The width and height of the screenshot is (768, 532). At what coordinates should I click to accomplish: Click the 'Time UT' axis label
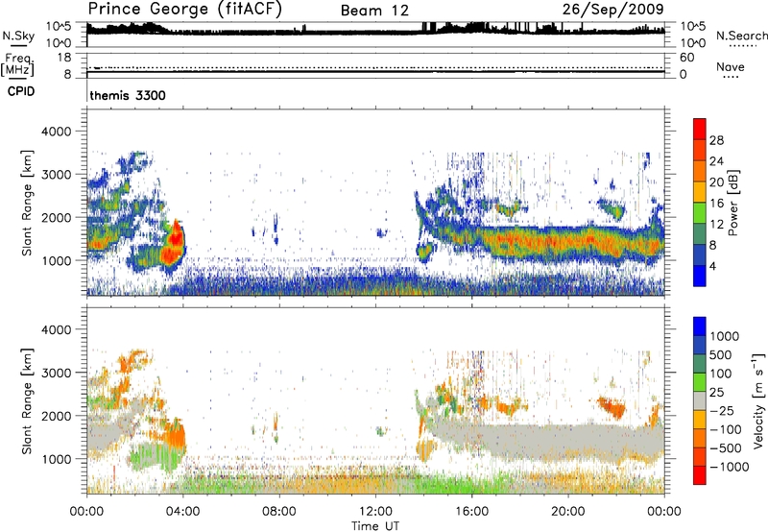click(375, 526)
